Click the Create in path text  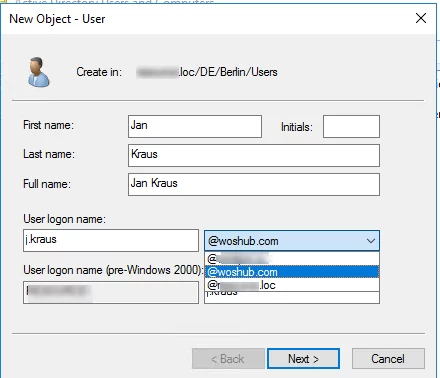[x=207, y=72]
